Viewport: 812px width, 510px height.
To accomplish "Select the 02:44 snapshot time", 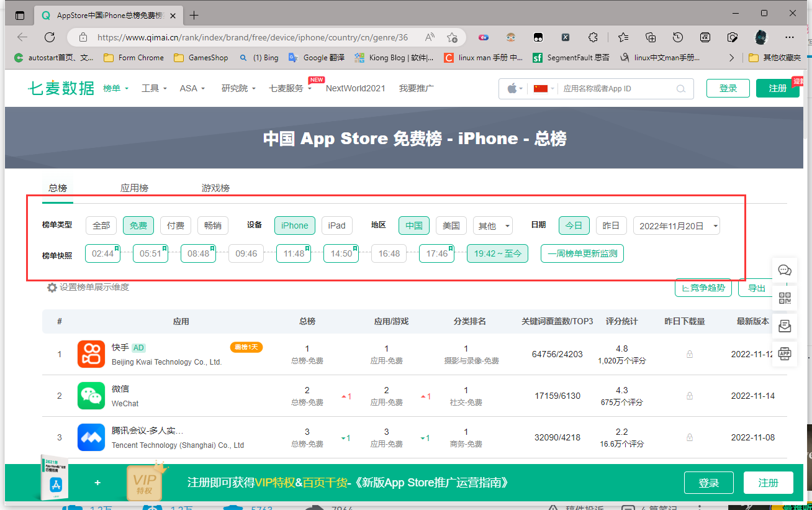I will (x=103, y=253).
